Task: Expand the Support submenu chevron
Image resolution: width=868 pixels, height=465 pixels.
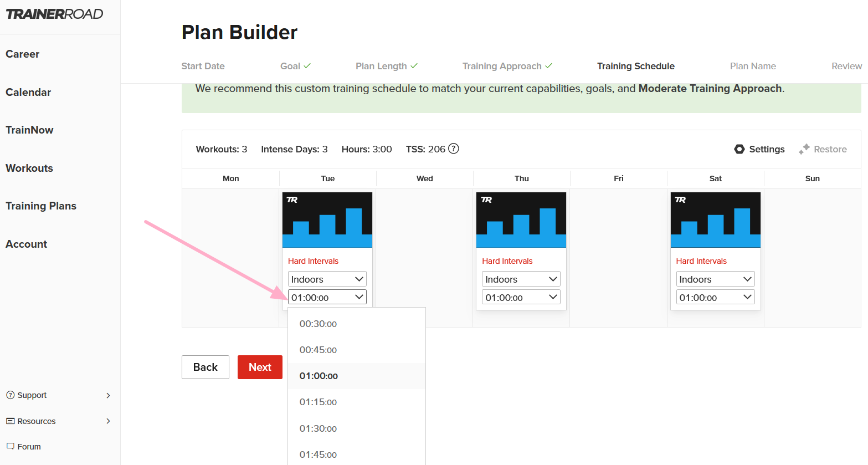Action: click(108, 395)
